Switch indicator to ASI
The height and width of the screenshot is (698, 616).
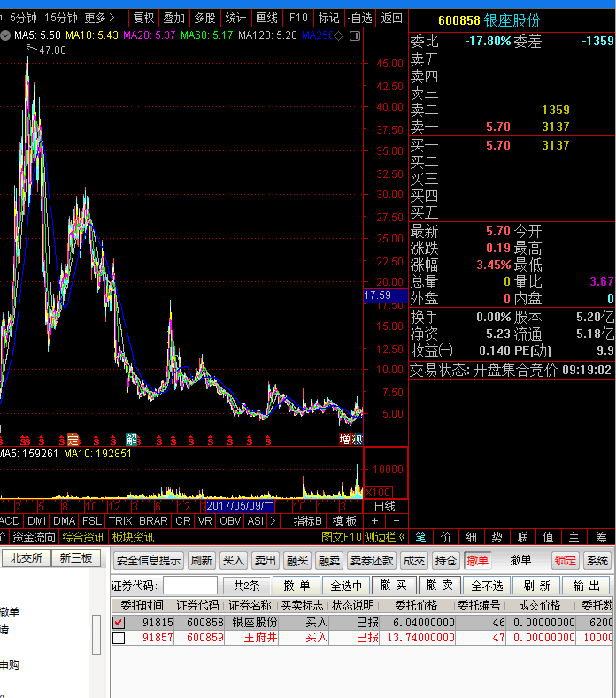click(x=256, y=521)
